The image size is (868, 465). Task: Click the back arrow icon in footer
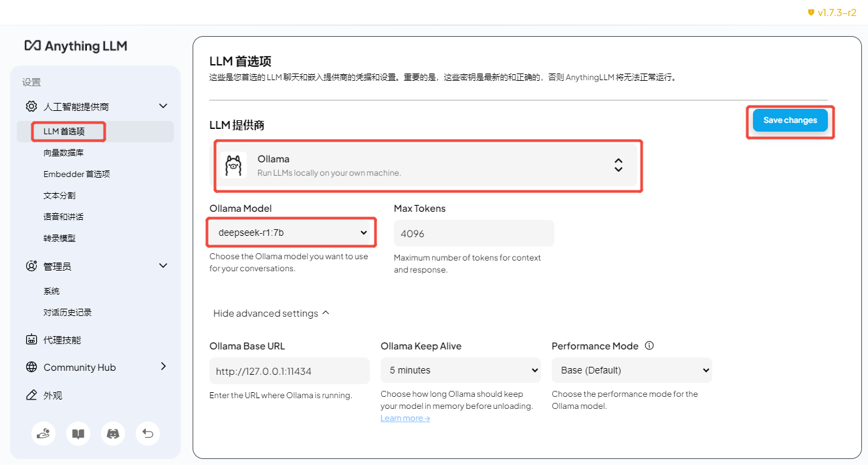click(x=148, y=434)
